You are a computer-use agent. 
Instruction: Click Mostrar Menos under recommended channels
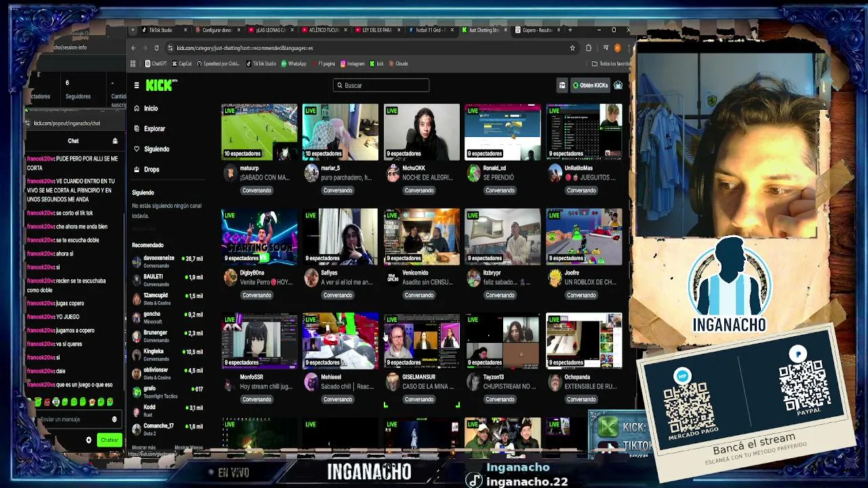click(189, 447)
